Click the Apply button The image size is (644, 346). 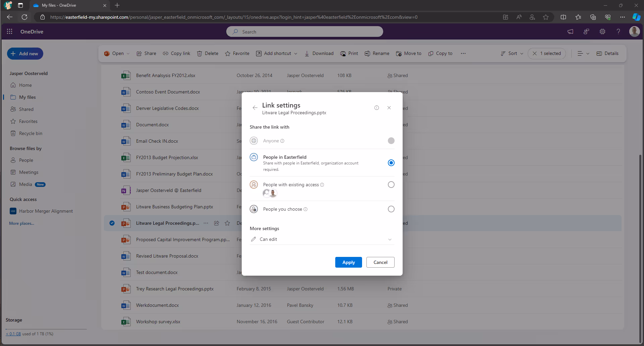pyautogui.click(x=348, y=262)
